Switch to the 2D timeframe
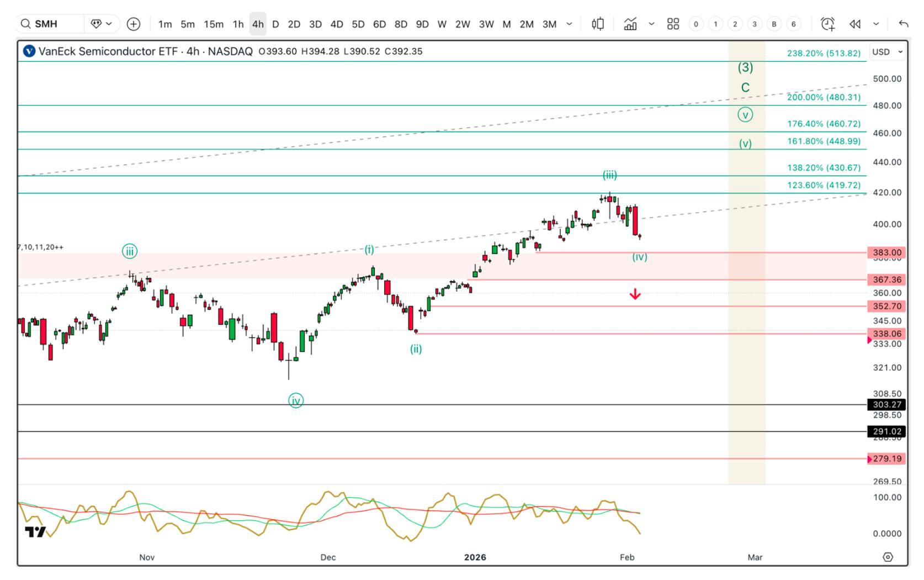 click(294, 24)
